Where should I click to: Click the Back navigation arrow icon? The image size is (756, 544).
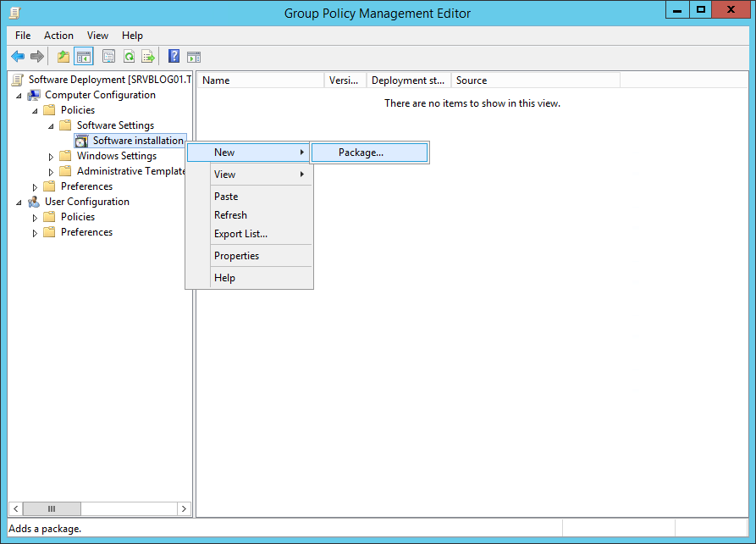(18, 56)
